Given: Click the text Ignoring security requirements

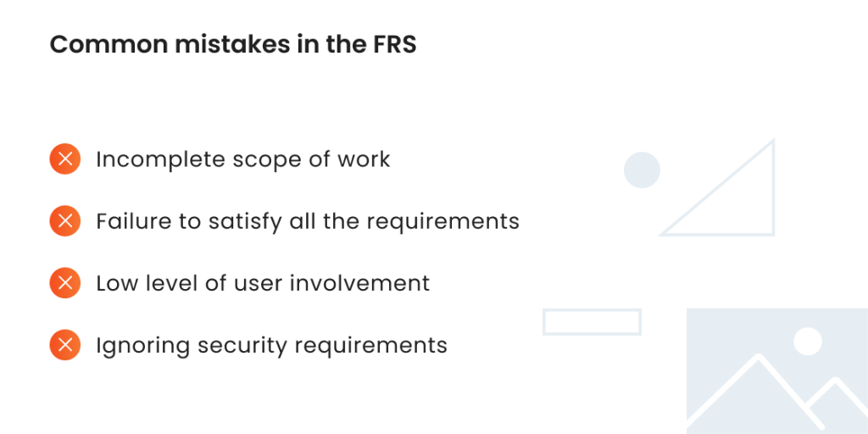Looking at the screenshot, I should pos(272,346).
